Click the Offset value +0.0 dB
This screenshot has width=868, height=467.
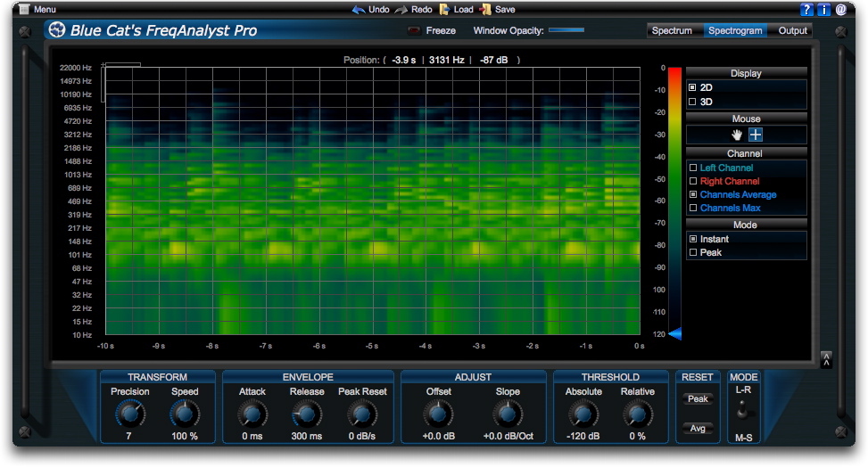[x=438, y=436]
